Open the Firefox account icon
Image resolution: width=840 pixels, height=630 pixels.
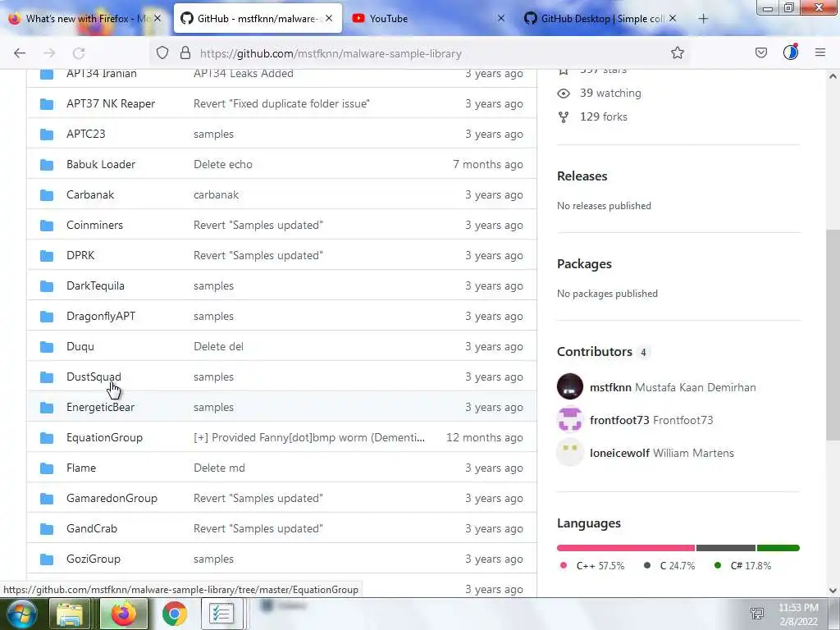[791, 52]
